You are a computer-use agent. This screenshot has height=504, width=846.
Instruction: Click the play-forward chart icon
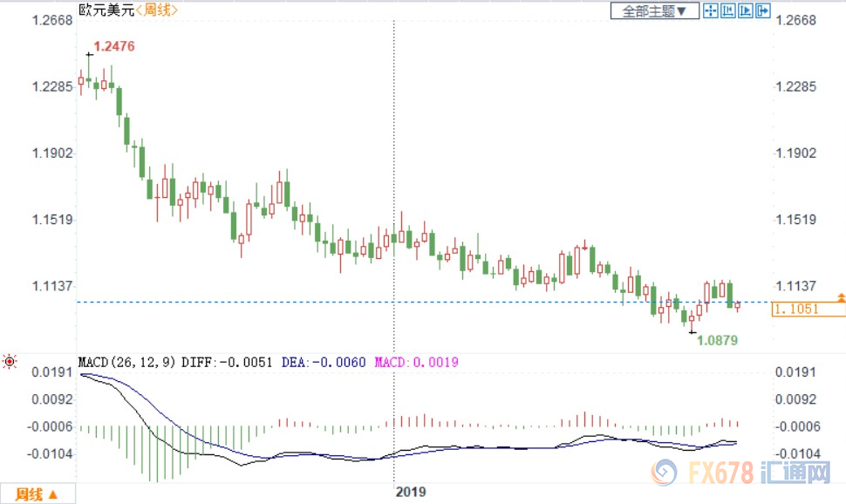tap(746, 10)
